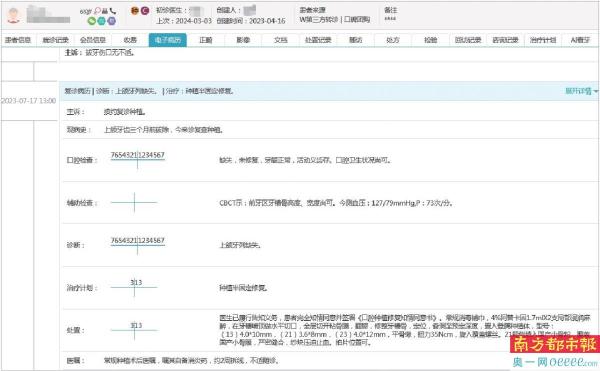
Task: Click the empty tooth chart in 辅助检查 row
Action: [134, 202]
